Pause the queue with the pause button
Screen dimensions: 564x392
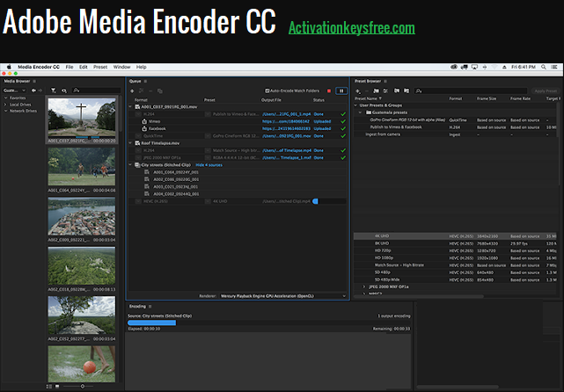pos(341,91)
